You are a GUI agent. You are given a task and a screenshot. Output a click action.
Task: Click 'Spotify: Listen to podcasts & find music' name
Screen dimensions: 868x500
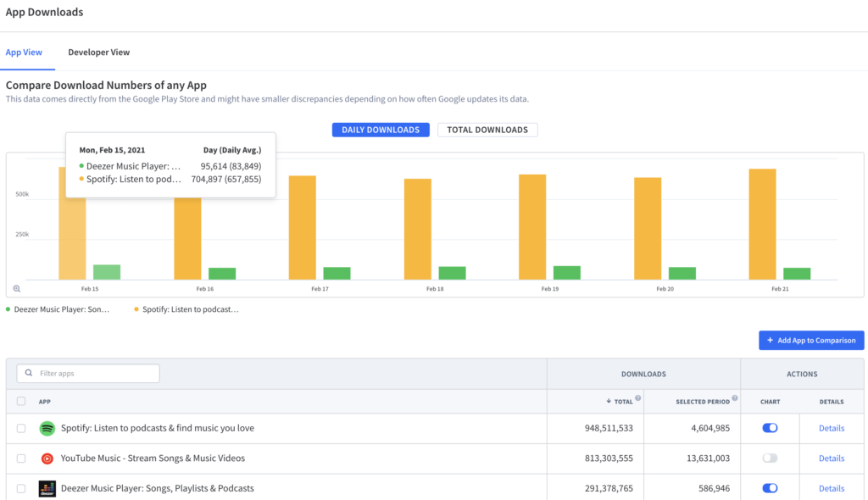pos(158,428)
